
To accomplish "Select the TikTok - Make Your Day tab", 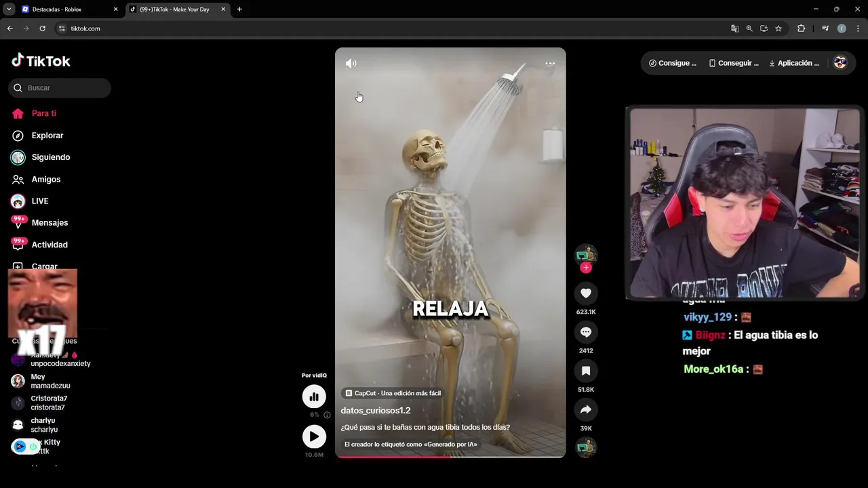I will pyautogui.click(x=178, y=9).
